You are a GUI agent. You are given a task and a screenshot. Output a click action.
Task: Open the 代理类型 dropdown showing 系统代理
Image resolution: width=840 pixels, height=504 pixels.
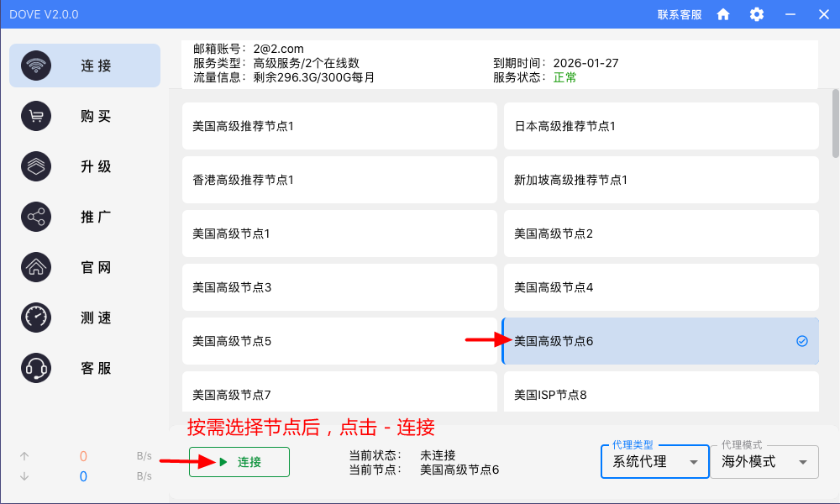point(654,461)
